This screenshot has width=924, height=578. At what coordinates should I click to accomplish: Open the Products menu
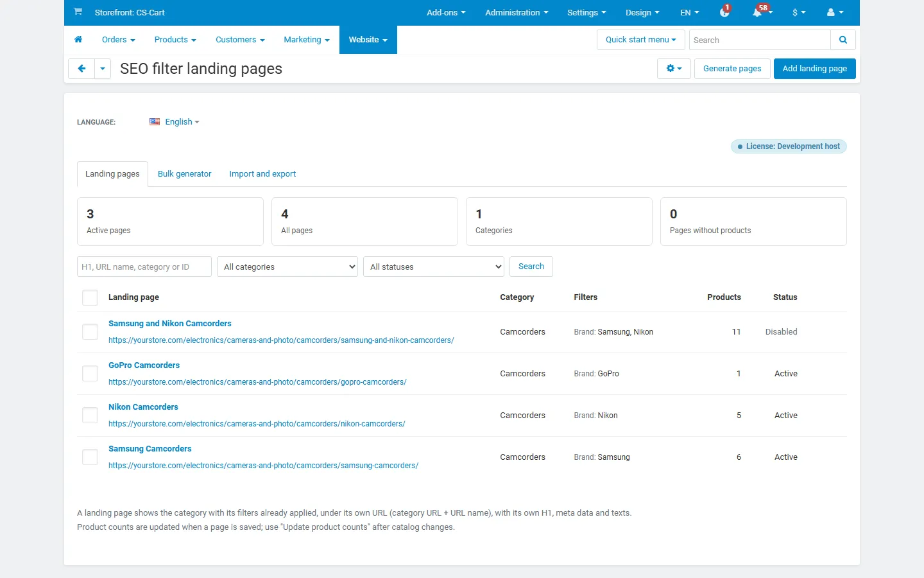coord(175,40)
